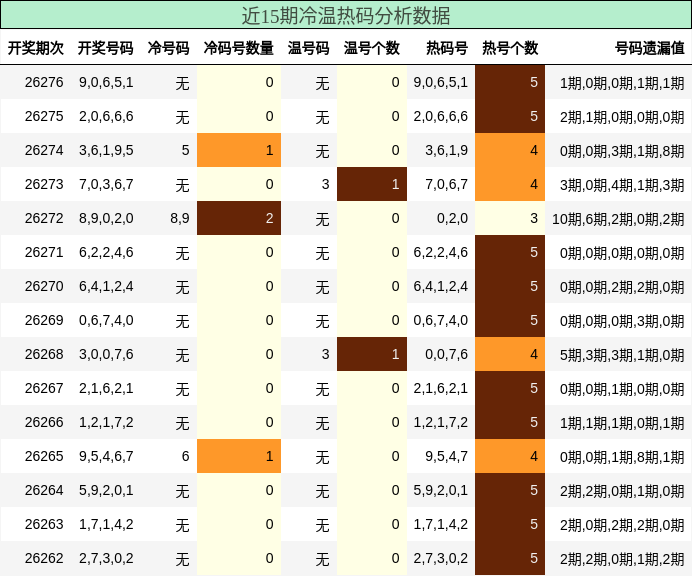The height and width of the screenshot is (576, 692).
Task: Click draw numbers 7,0,3,6,7
Action: click(106, 184)
